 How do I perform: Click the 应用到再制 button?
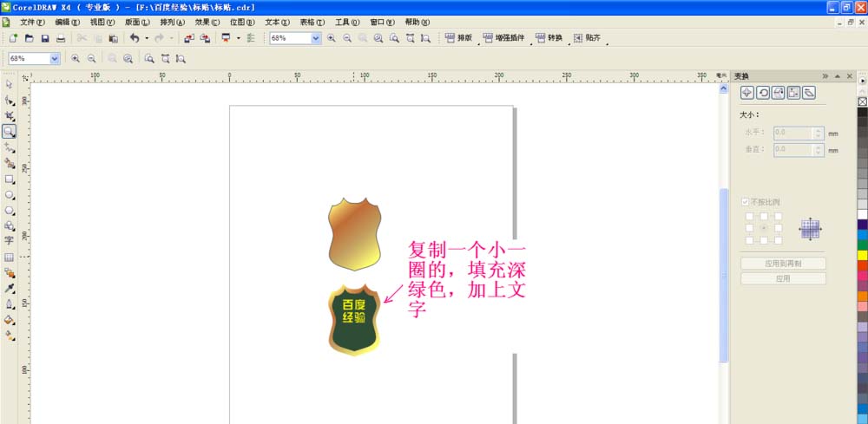pos(783,264)
